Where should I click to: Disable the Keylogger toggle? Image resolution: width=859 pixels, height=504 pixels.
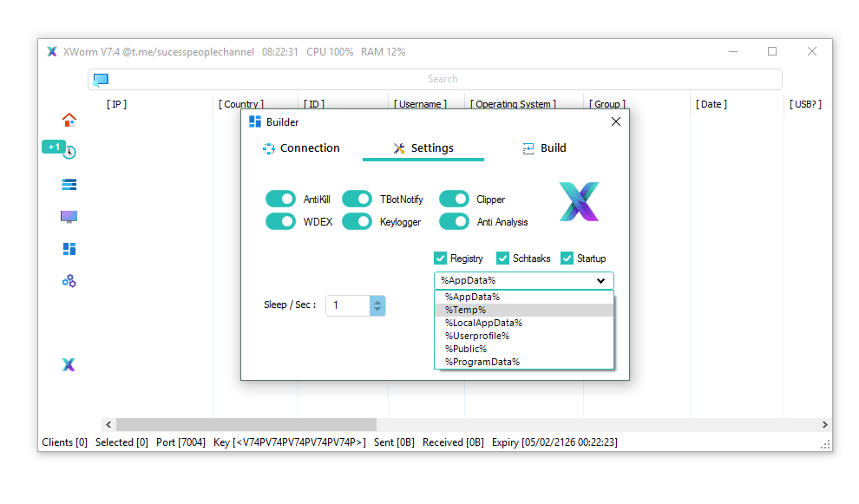point(357,221)
